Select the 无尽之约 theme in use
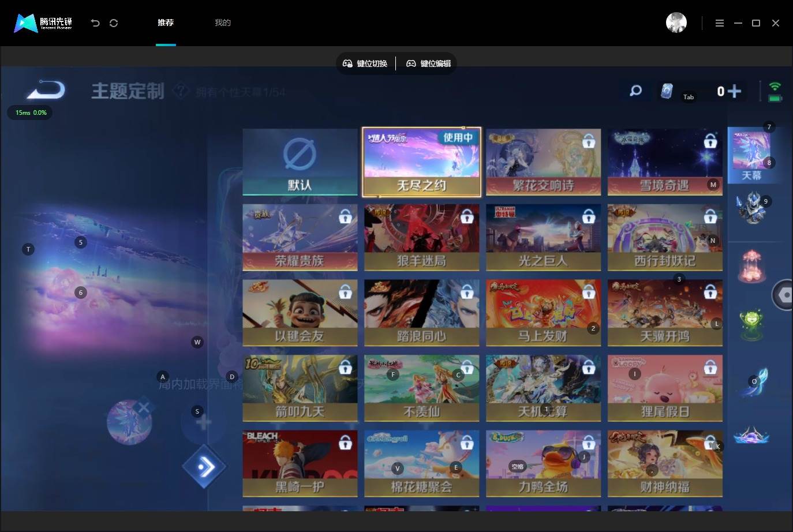Viewport: 793px width, 532px height. pos(421,162)
